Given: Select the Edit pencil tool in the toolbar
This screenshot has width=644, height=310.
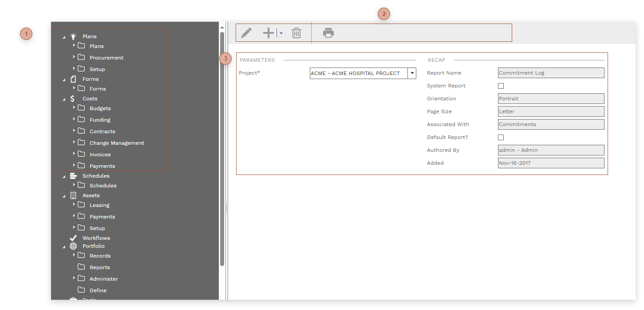Looking at the screenshot, I should tap(247, 32).
